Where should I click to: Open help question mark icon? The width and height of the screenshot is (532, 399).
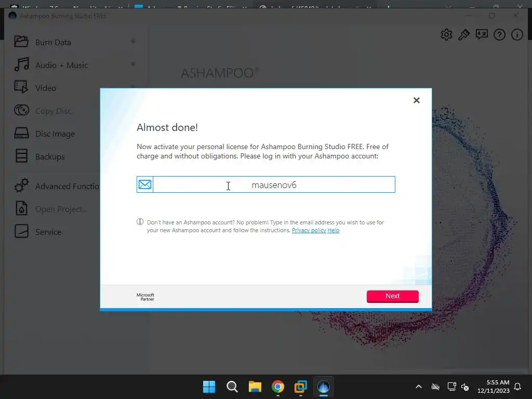[499, 35]
